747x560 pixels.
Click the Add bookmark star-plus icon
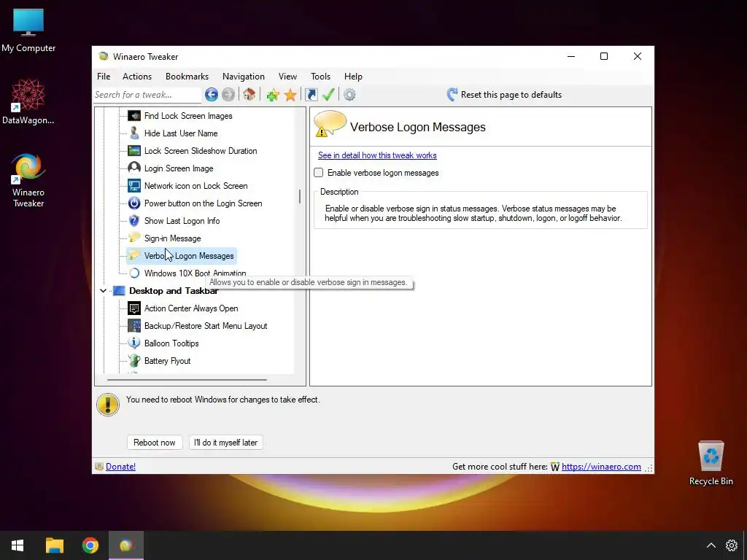pos(273,95)
